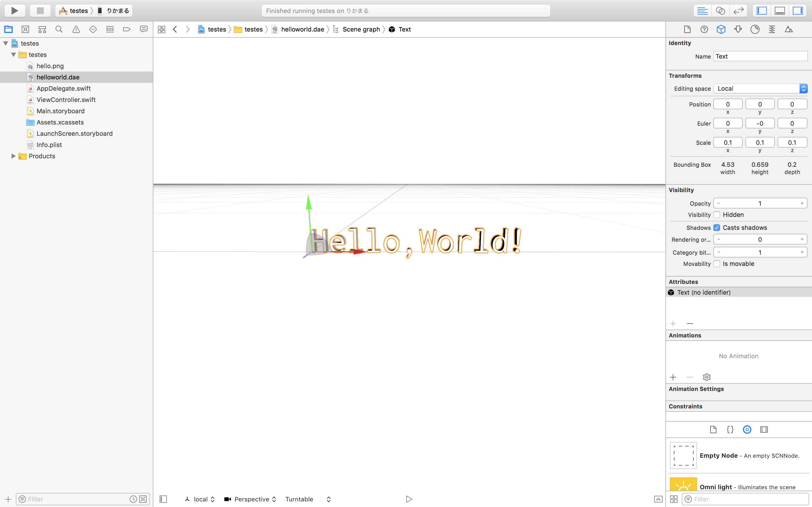Run the project with the Play button

pyautogui.click(x=14, y=10)
